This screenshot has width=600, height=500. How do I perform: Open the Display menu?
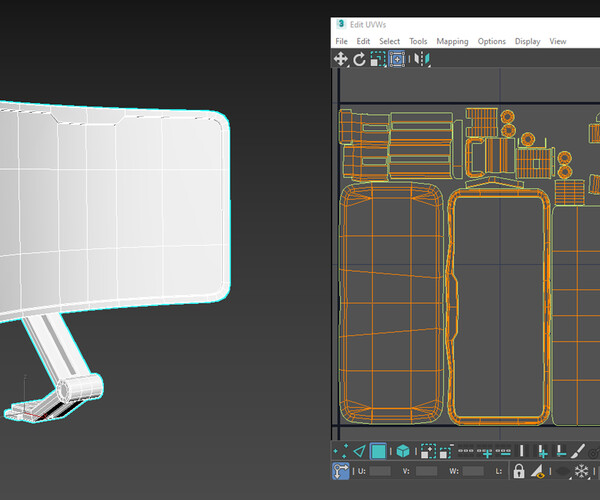click(x=527, y=41)
